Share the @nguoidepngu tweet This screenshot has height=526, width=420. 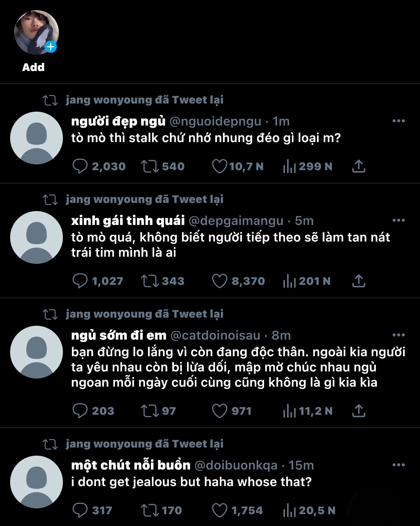tap(359, 166)
